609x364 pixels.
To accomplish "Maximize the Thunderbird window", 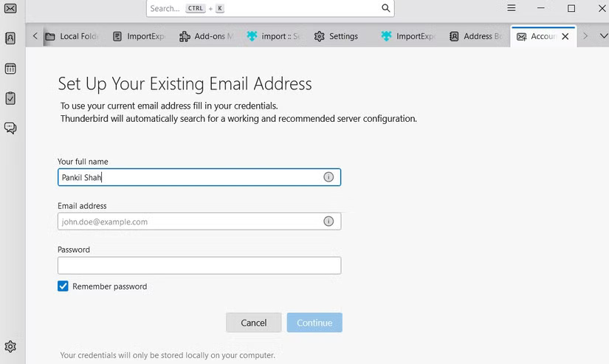I will [x=571, y=8].
